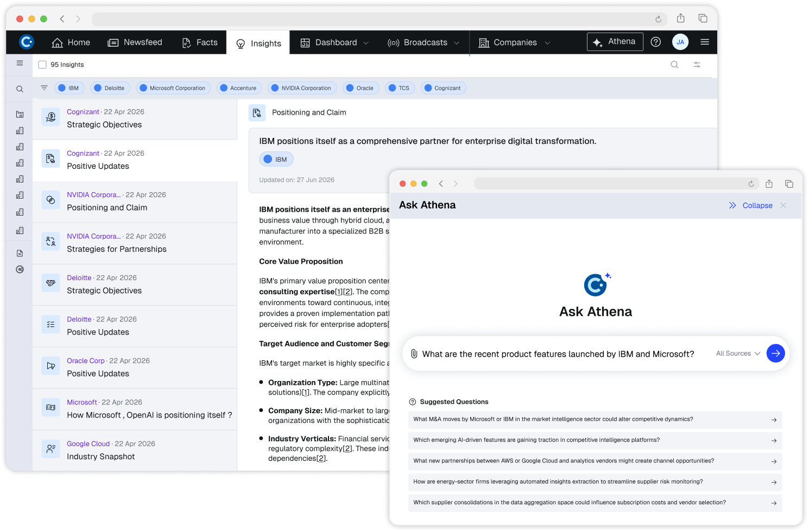Screen dimensions: 809x532
Task: Launch the Athena button in the navigation bar
Action: point(615,42)
